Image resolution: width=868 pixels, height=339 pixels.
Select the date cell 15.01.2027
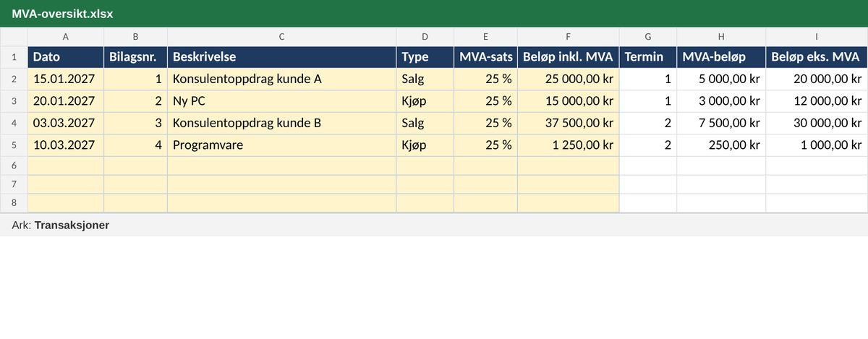[x=66, y=80]
